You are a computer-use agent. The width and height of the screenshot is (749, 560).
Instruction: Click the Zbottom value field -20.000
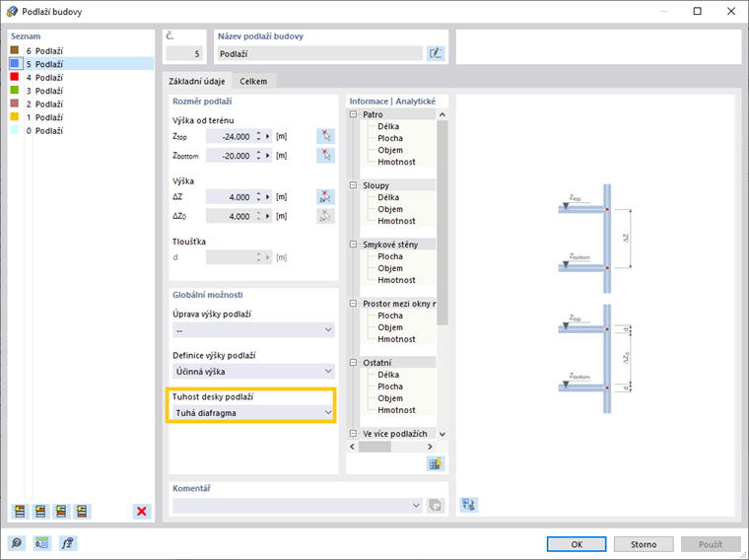click(x=231, y=156)
